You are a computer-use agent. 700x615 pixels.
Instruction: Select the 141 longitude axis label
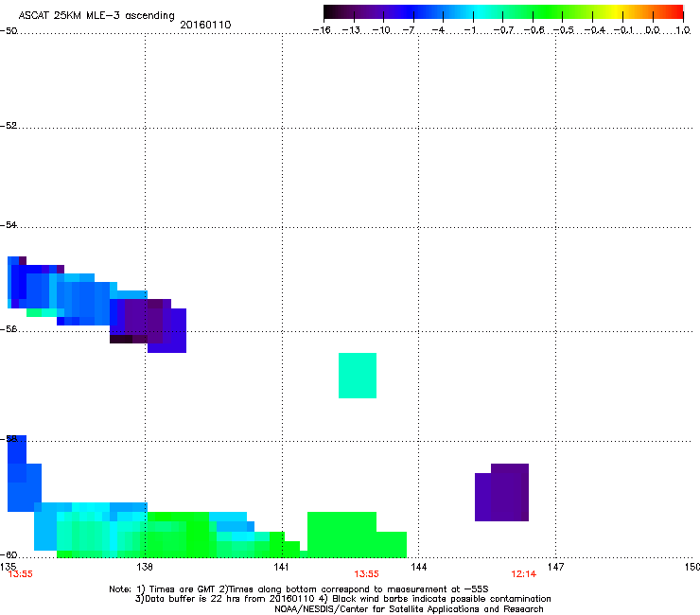[282, 567]
